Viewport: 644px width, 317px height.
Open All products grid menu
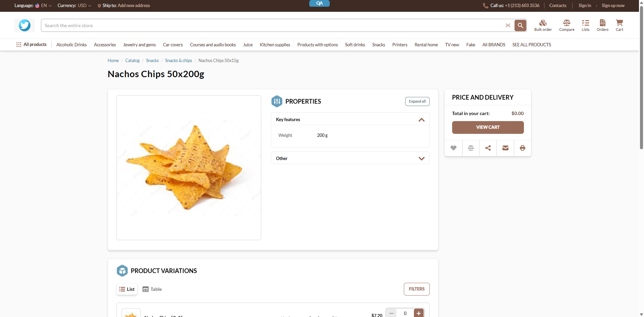[x=31, y=45]
